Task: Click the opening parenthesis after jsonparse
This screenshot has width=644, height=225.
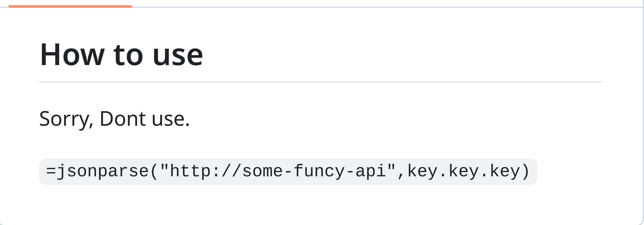Action: (154, 171)
